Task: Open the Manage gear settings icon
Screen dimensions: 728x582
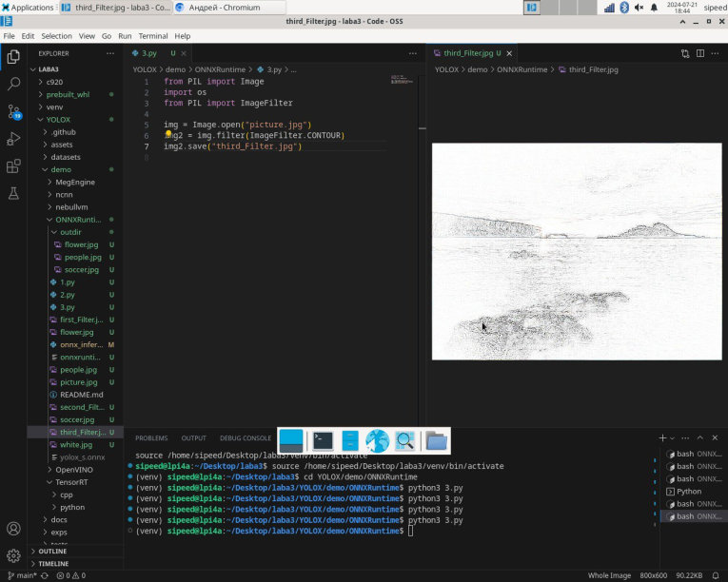Action: point(13,555)
